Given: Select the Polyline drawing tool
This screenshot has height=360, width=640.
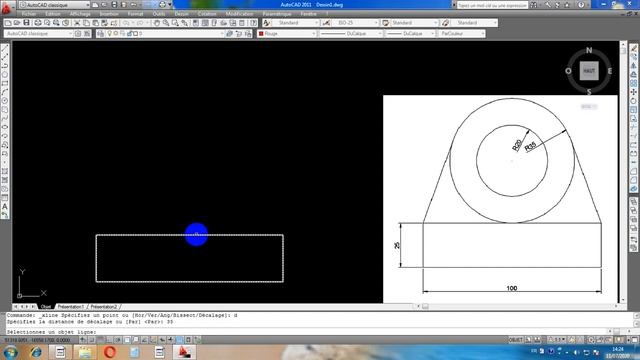Looking at the screenshot, I should coord(5,66).
